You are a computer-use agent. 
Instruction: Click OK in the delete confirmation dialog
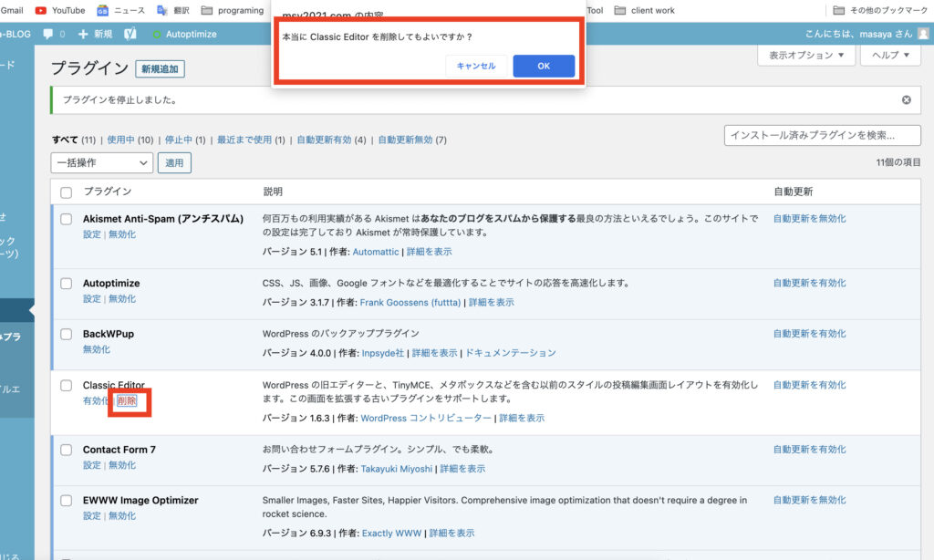pos(544,67)
